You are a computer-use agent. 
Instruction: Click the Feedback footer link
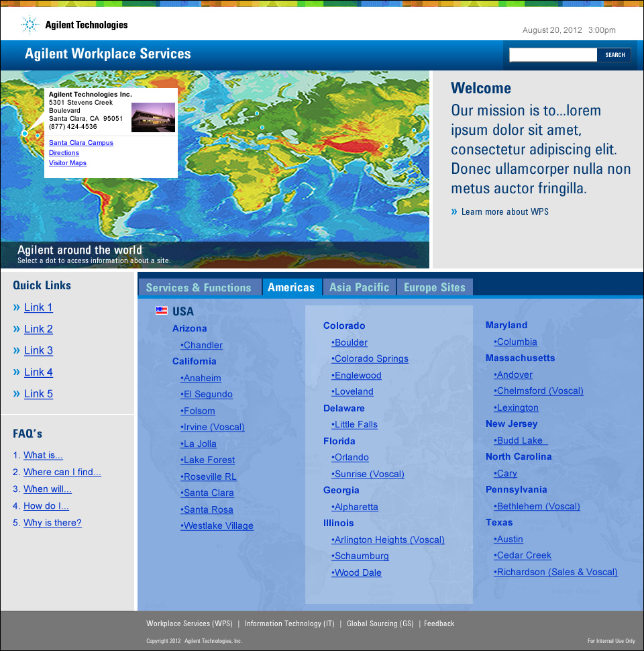point(439,623)
